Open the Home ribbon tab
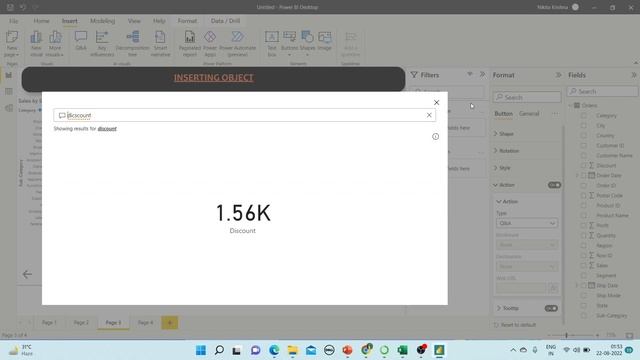Image resolution: width=640 pixels, height=360 pixels. pyautogui.click(x=41, y=21)
